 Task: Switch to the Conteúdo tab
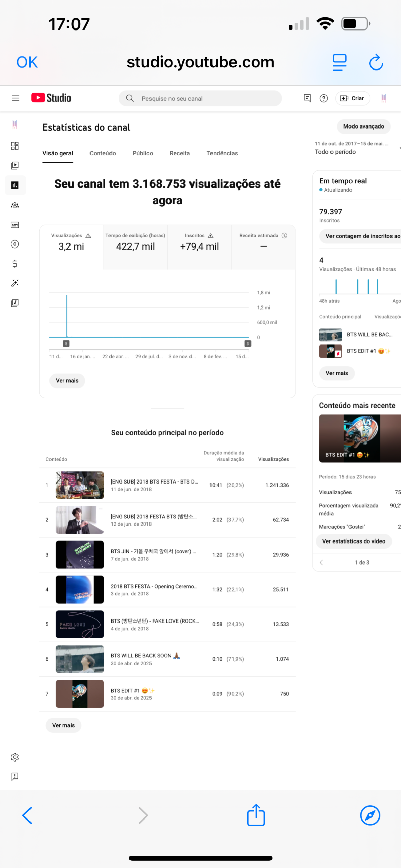coord(103,153)
